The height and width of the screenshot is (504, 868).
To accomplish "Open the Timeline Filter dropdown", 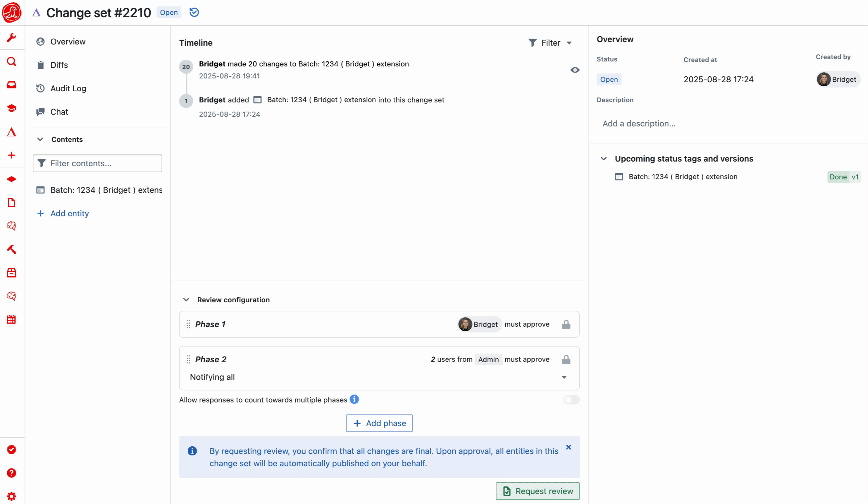I will (550, 43).
